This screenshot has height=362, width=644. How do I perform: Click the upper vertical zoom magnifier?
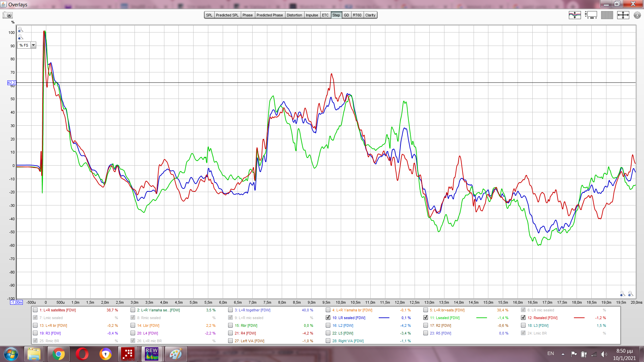20,30
